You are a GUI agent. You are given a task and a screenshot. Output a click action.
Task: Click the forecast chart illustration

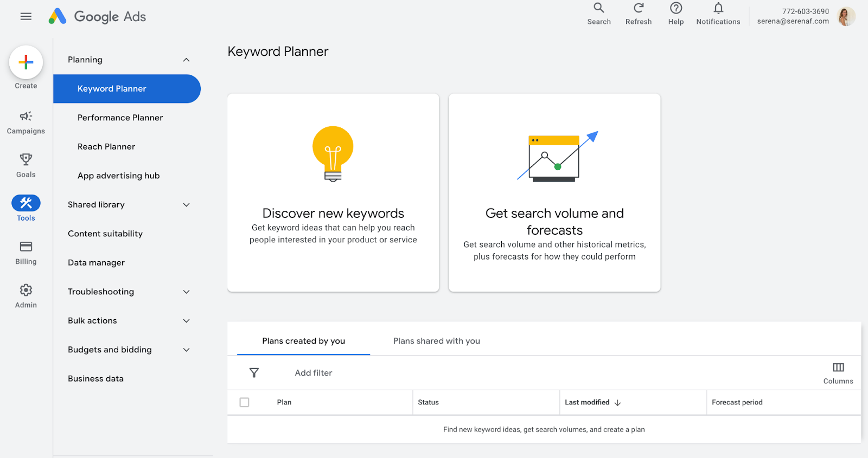pyautogui.click(x=557, y=156)
